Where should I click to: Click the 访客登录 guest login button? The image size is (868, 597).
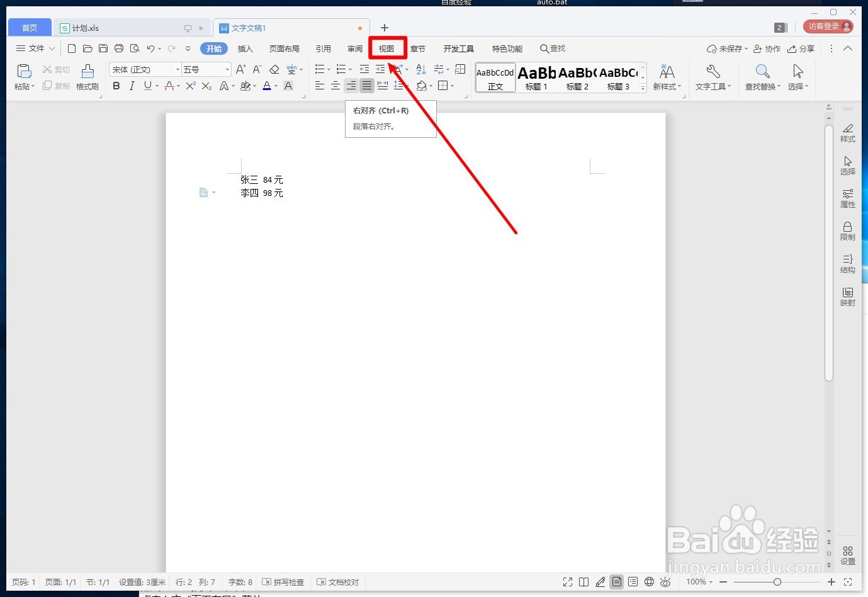click(x=829, y=26)
